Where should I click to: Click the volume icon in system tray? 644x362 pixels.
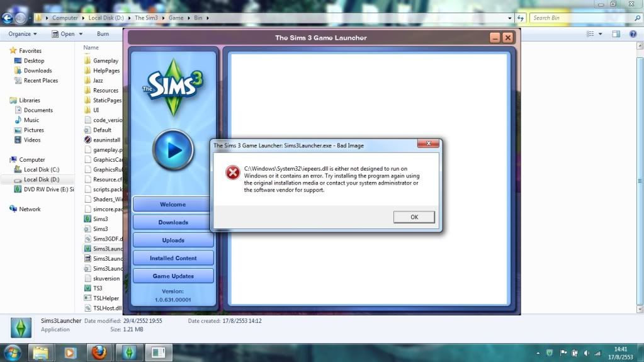click(587, 353)
